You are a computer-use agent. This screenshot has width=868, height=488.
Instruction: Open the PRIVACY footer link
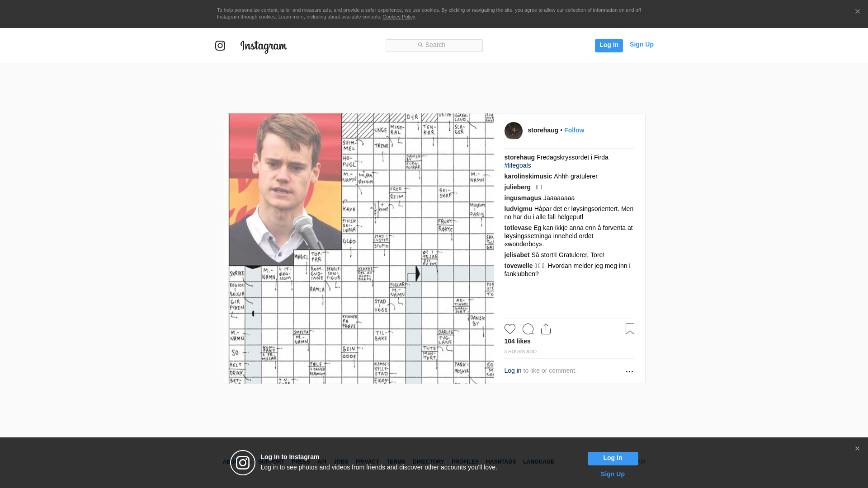pos(367,462)
